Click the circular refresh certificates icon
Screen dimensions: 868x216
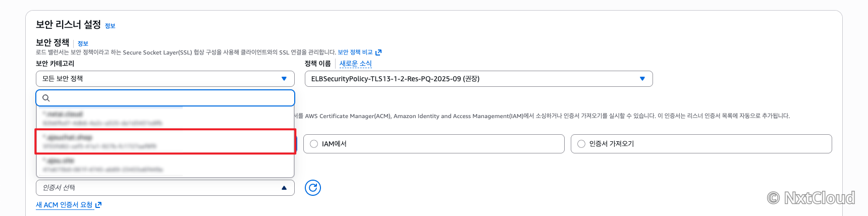[313, 188]
